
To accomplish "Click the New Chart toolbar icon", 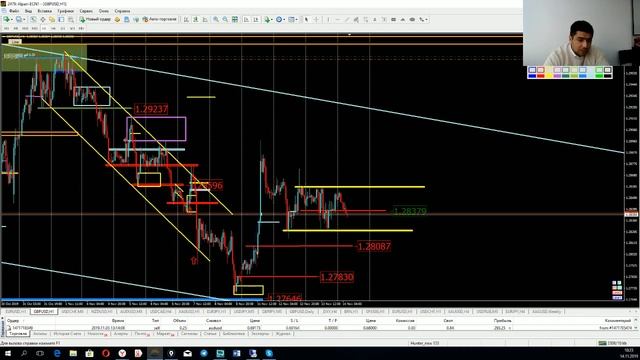I will point(6,20).
